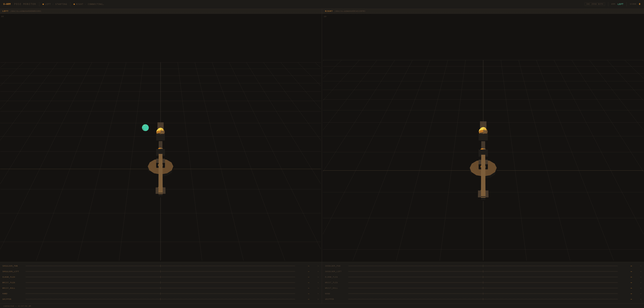The width and height of the screenshot is (644, 308).
Task: Click the left arm's round base disc
Action: (x=161, y=166)
